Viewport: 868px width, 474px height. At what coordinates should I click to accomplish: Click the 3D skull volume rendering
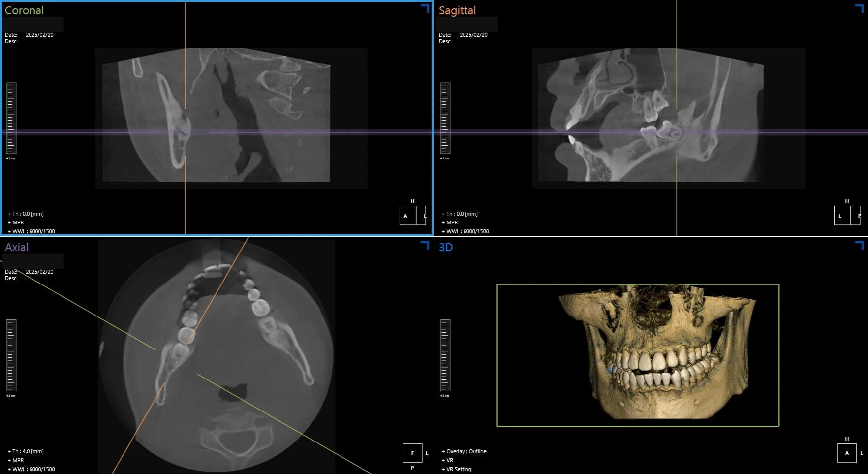(x=657, y=352)
